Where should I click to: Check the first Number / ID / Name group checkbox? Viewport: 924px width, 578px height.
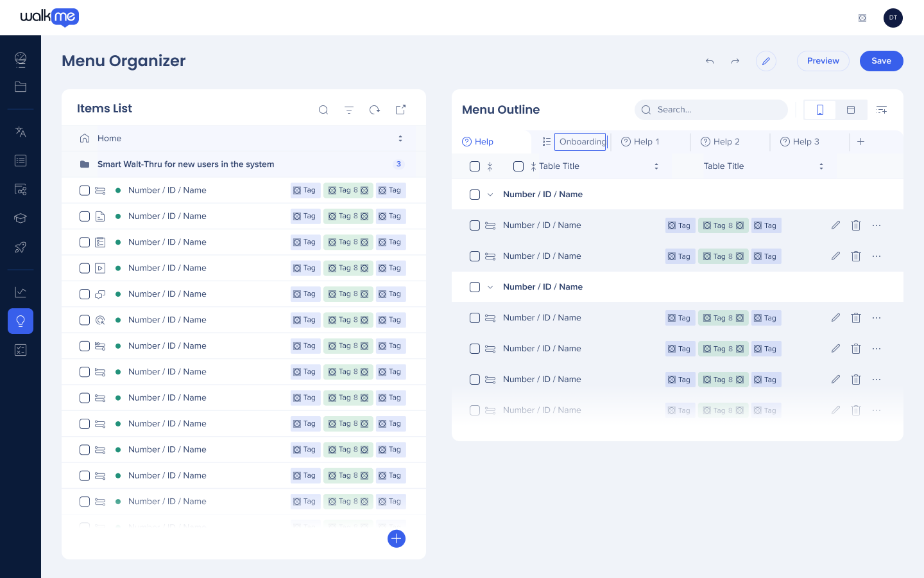tap(475, 195)
